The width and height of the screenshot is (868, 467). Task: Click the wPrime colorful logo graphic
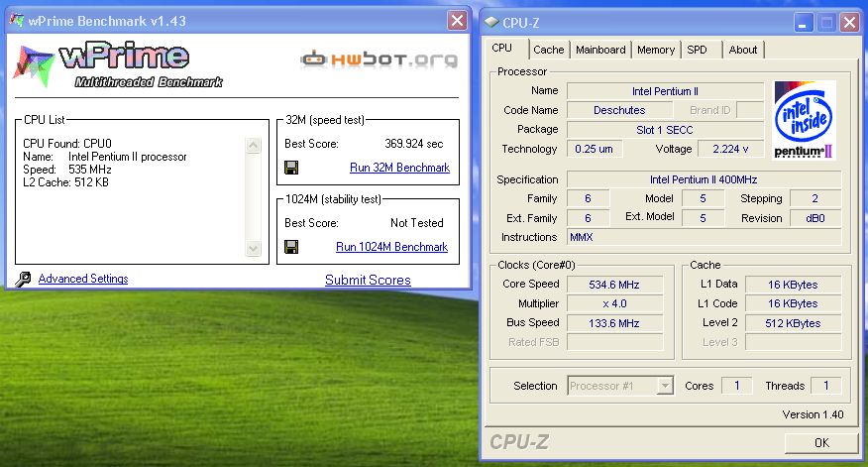(x=34, y=66)
